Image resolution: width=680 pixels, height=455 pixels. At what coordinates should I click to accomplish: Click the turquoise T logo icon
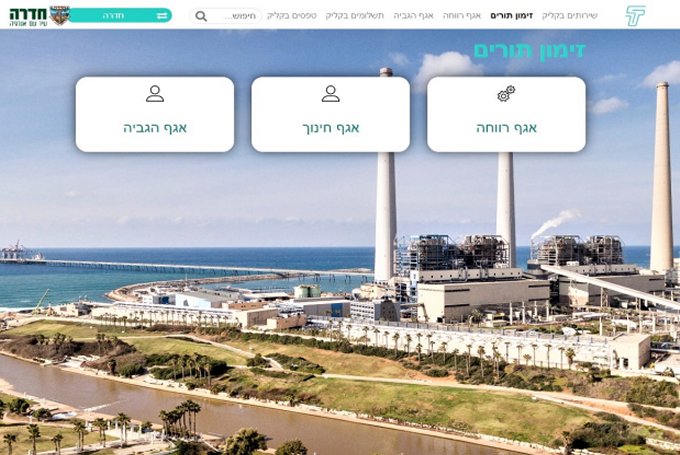click(635, 16)
